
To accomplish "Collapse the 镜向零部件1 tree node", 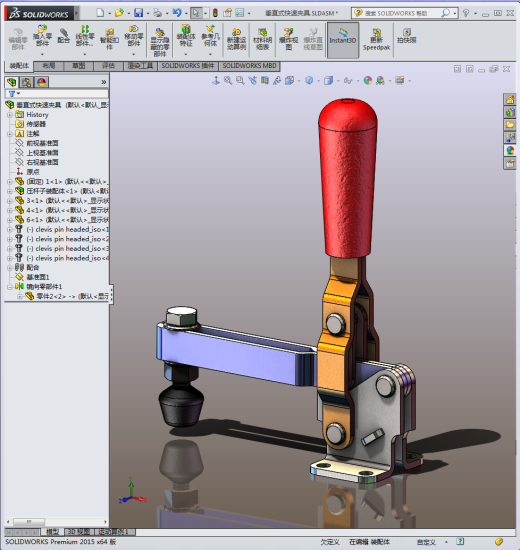I will point(10,287).
